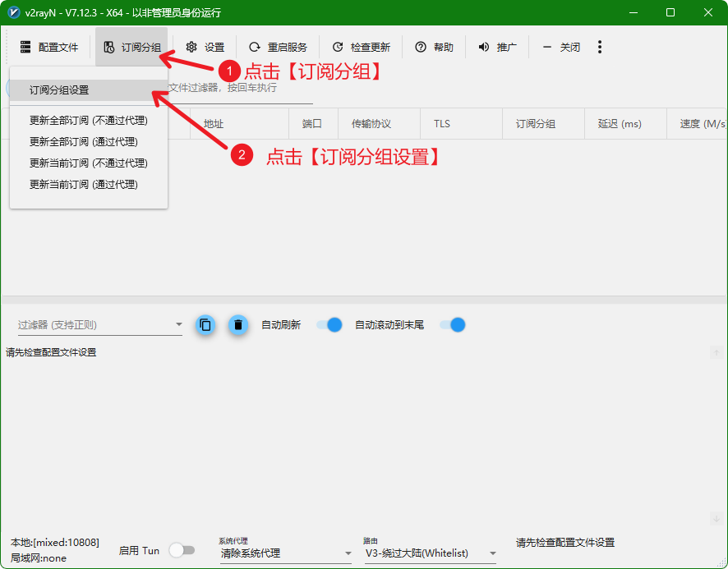This screenshot has width=728, height=569.
Task: Click status bar 请先检查配置文件设置 message
Action: (565, 543)
